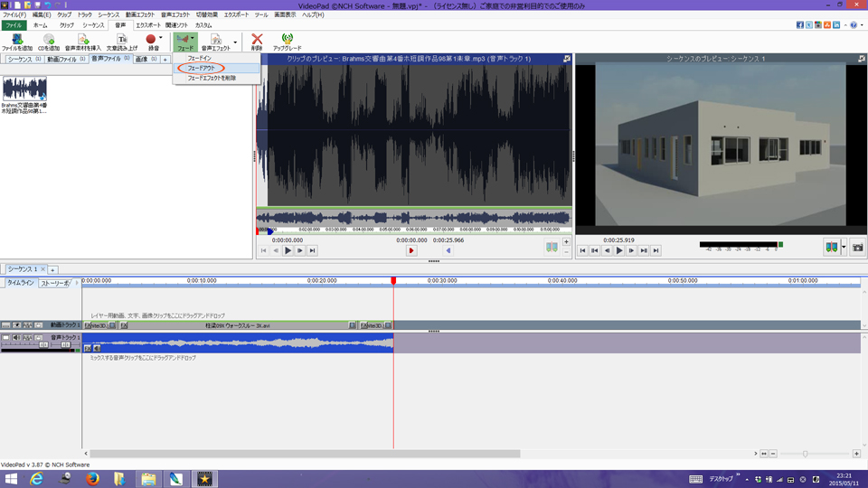Viewport: 868px width, 488px height.
Task: Set the red start-point marker in clip preview
Action: click(x=411, y=250)
